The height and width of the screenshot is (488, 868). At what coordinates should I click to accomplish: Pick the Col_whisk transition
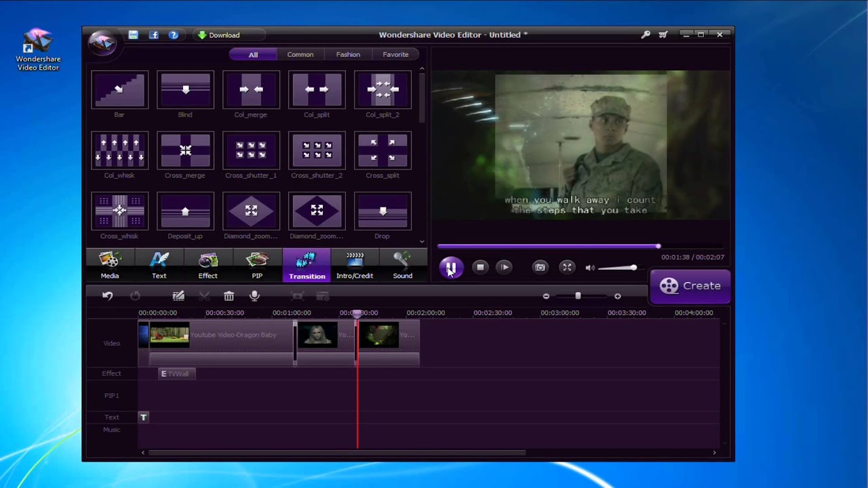119,150
